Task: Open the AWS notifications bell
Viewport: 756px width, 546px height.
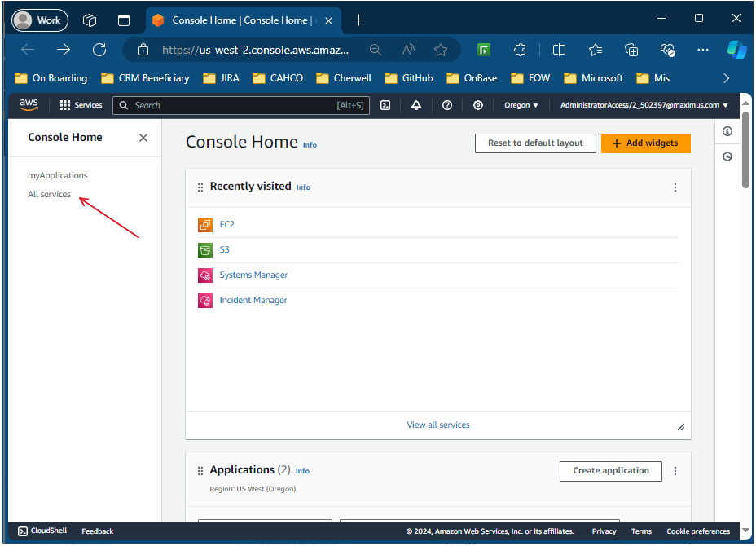Action: point(416,105)
